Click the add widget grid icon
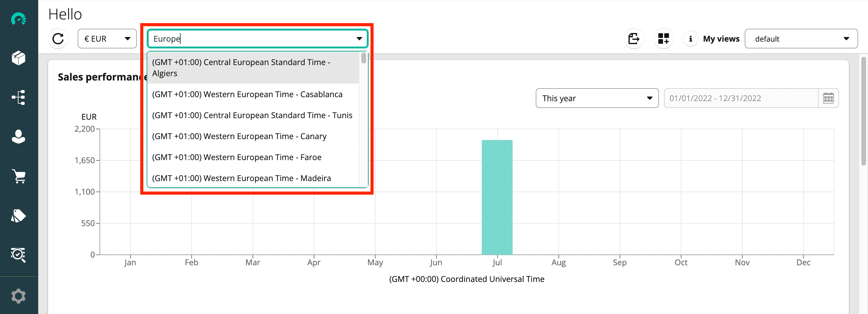This screenshot has width=868, height=314. (x=663, y=39)
